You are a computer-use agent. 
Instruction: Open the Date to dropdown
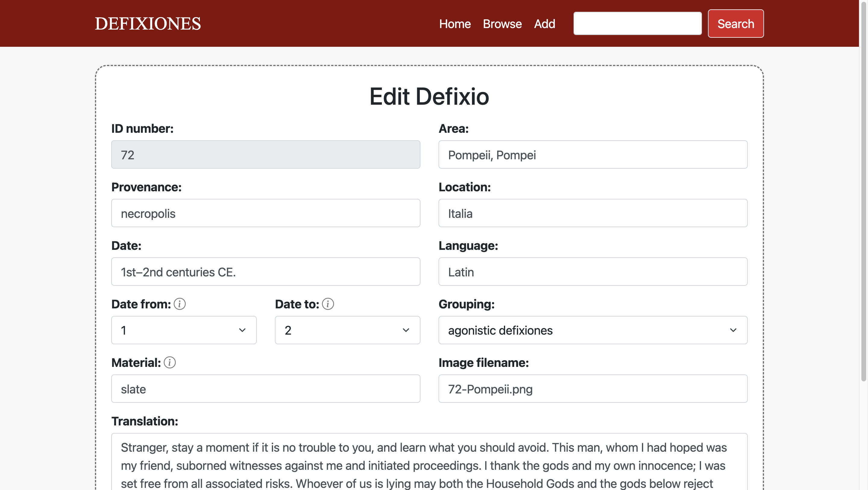(347, 330)
